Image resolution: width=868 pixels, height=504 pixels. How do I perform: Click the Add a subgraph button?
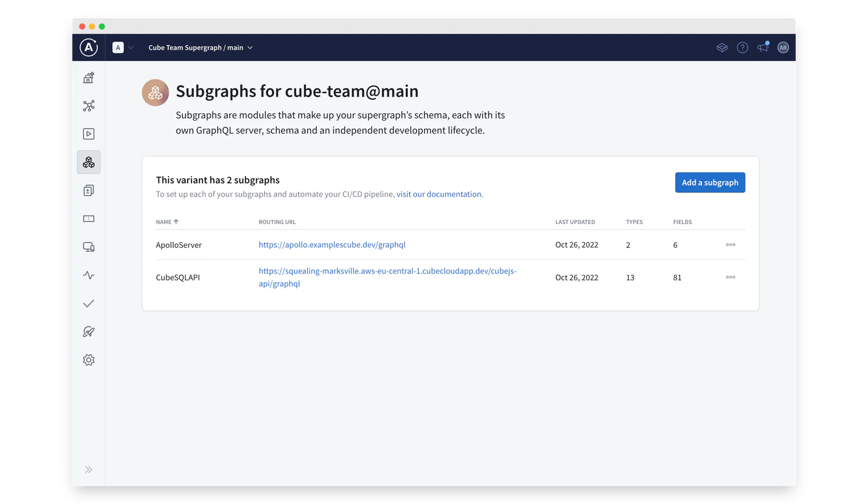710,182
